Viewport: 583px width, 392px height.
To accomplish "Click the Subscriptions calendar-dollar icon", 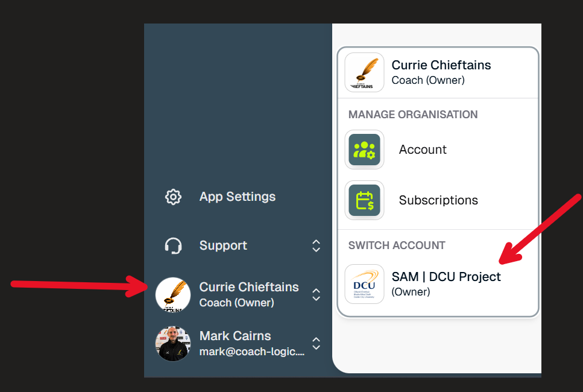I will [x=364, y=200].
